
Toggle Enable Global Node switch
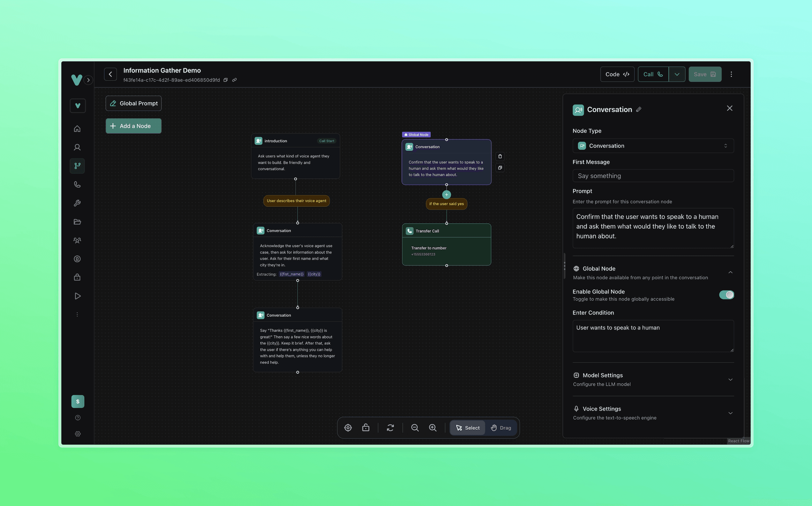(x=726, y=295)
